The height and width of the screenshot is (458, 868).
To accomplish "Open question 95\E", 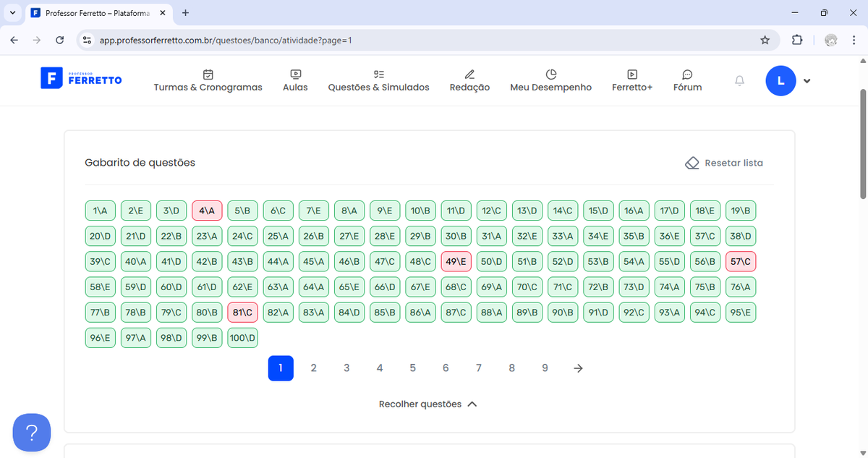I will tap(741, 312).
